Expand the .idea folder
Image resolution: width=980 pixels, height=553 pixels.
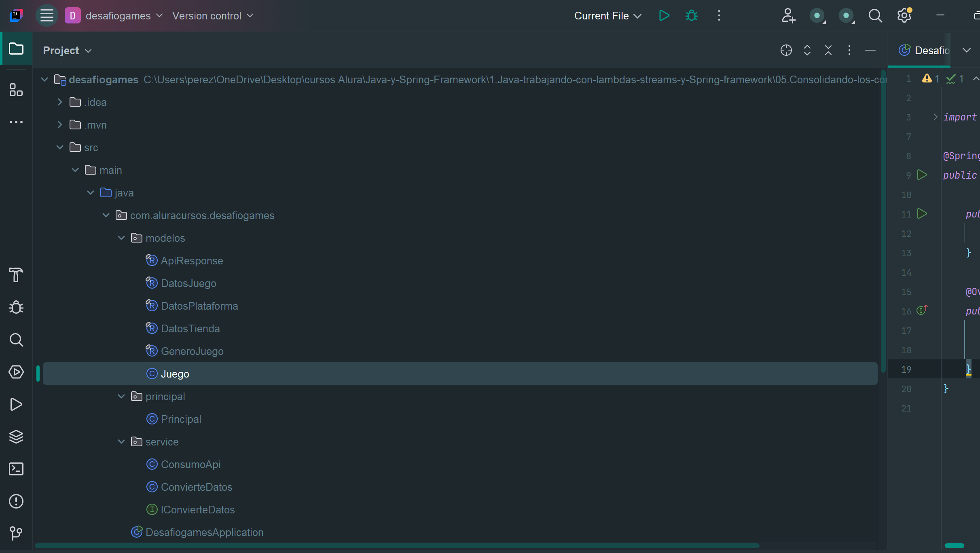pos(60,102)
